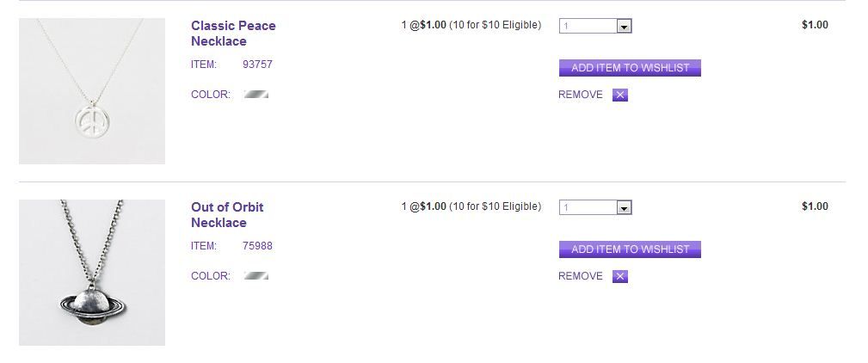Click REMOVE text for Classic Peace Necklace
Image resolution: width=868 pixels, height=363 pixels.
pyautogui.click(x=581, y=95)
